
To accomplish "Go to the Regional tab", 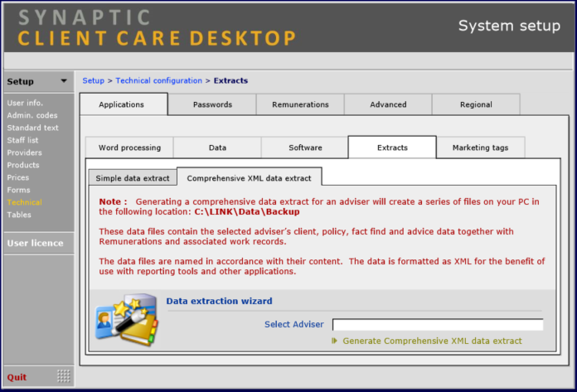I will 476,104.
